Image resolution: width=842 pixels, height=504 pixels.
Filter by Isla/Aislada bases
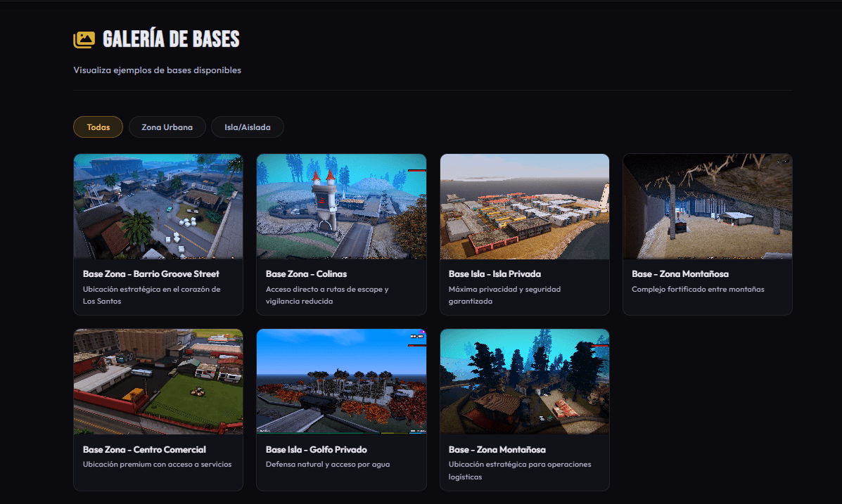tap(248, 127)
